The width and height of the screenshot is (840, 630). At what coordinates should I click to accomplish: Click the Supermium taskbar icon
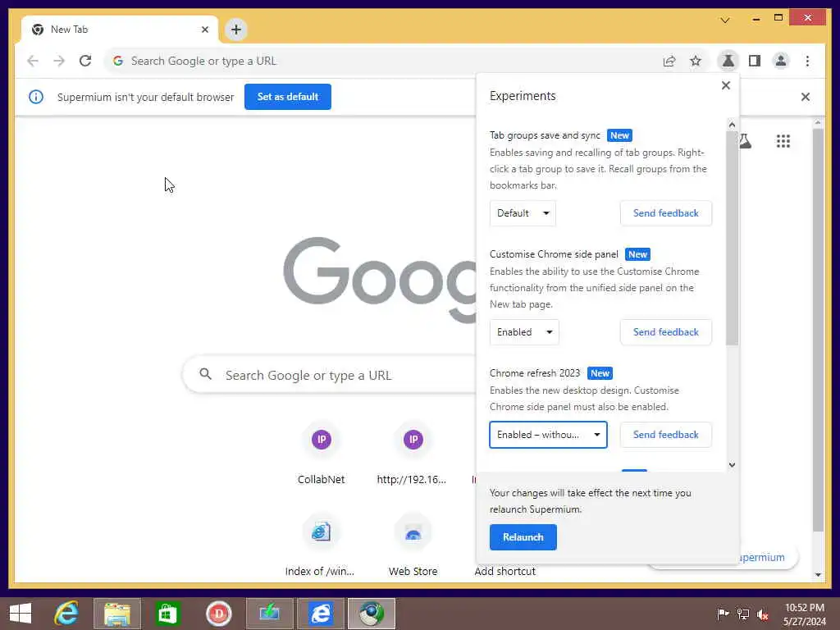tap(372, 614)
